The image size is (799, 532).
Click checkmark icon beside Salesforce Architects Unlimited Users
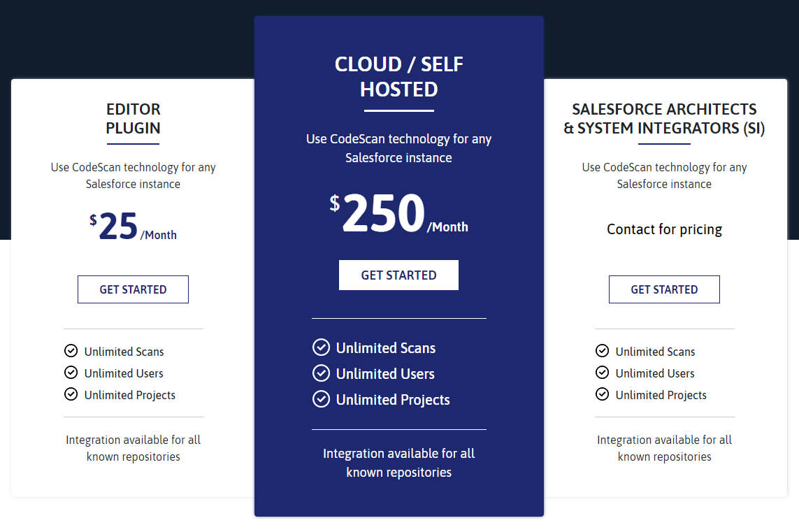602,373
